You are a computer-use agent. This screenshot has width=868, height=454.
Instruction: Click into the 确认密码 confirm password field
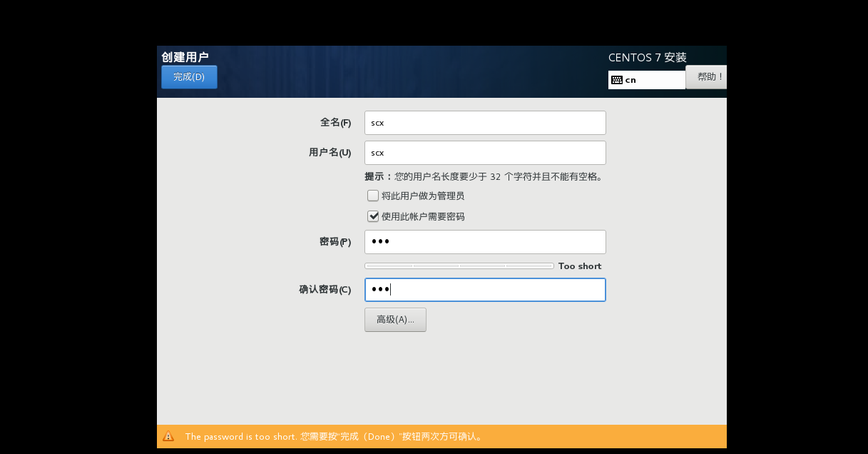pyautogui.click(x=485, y=290)
